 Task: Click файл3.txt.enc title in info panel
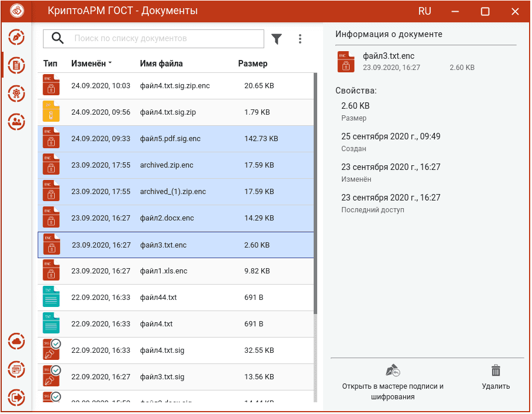[x=388, y=56]
